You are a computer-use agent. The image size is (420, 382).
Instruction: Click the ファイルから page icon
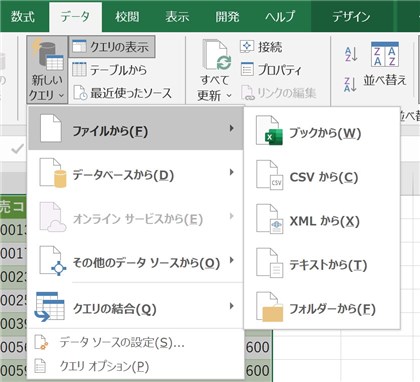50,128
